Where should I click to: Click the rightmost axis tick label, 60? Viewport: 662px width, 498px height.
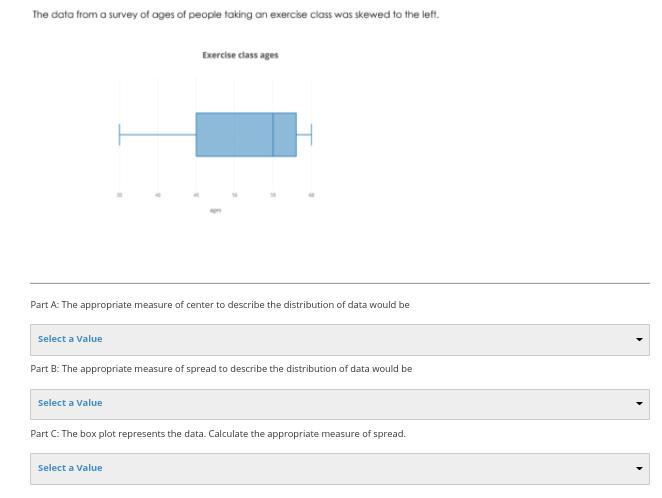pyautogui.click(x=311, y=195)
